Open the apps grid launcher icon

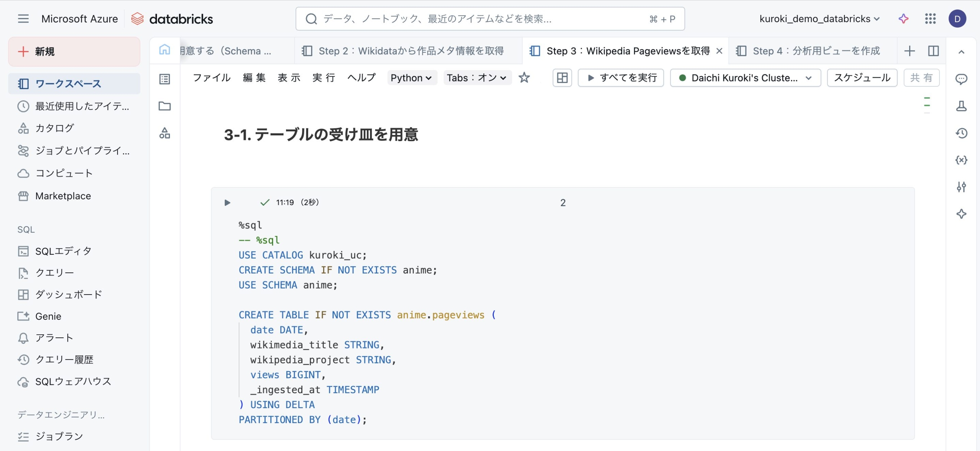(x=930, y=19)
